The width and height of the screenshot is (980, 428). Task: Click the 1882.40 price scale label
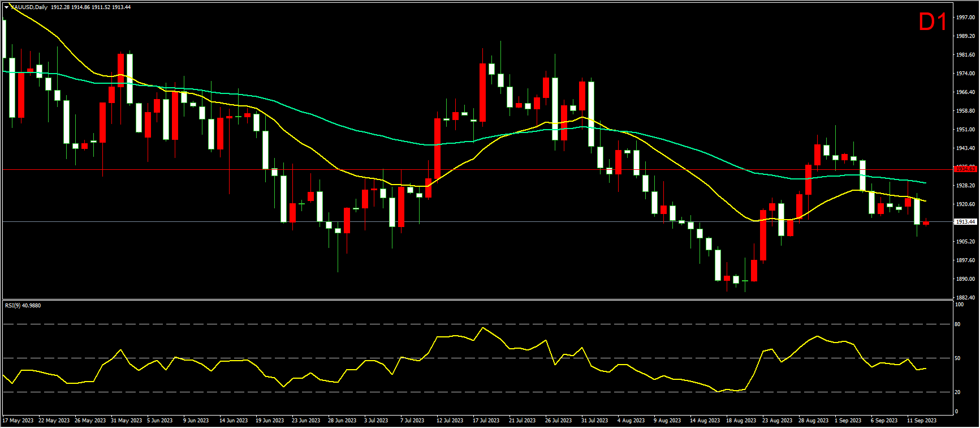click(x=965, y=298)
